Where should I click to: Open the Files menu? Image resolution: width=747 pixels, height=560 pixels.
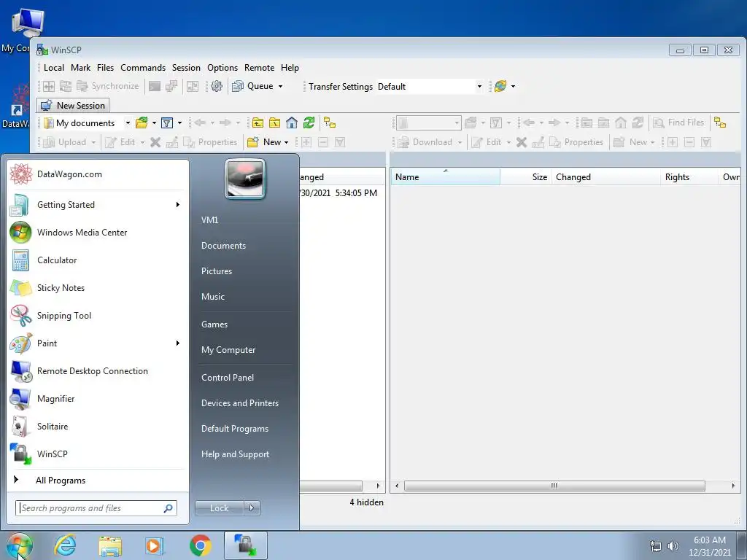click(105, 68)
